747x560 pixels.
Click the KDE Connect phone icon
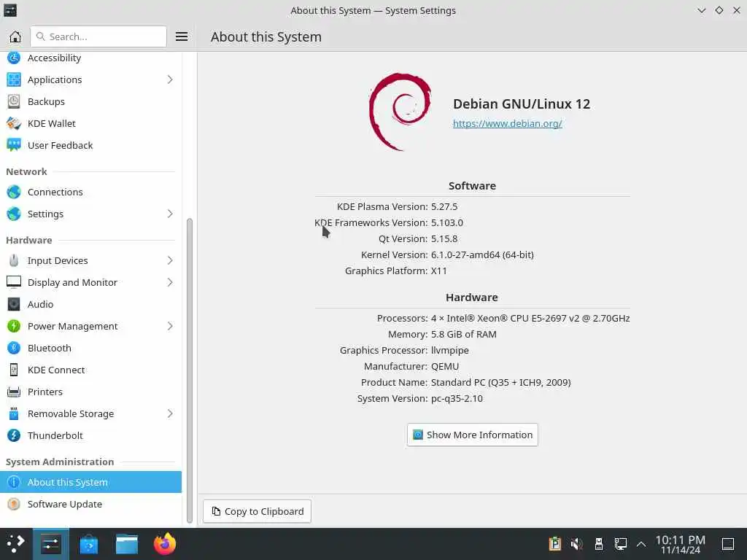coord(14,370)
